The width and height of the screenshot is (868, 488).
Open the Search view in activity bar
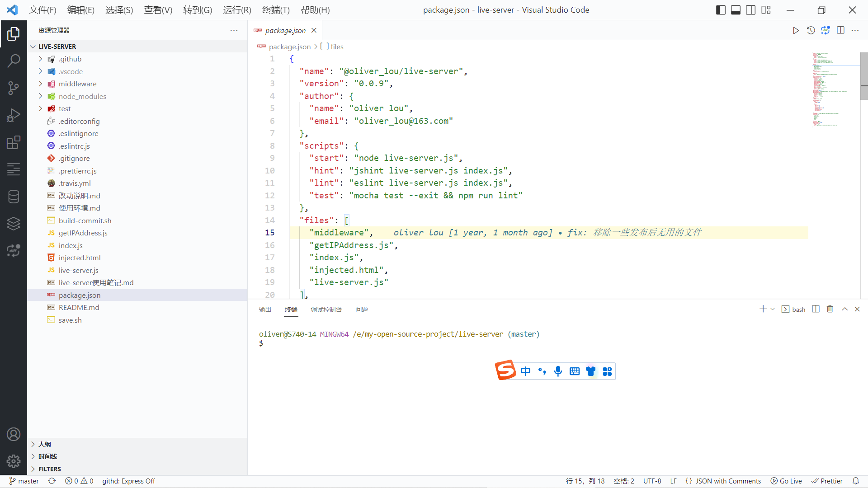tap(14, 61)
